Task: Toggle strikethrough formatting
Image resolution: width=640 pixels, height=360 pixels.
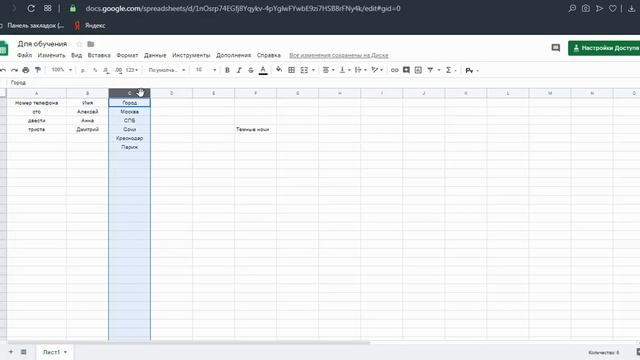Action: click(x=251, y=70)
